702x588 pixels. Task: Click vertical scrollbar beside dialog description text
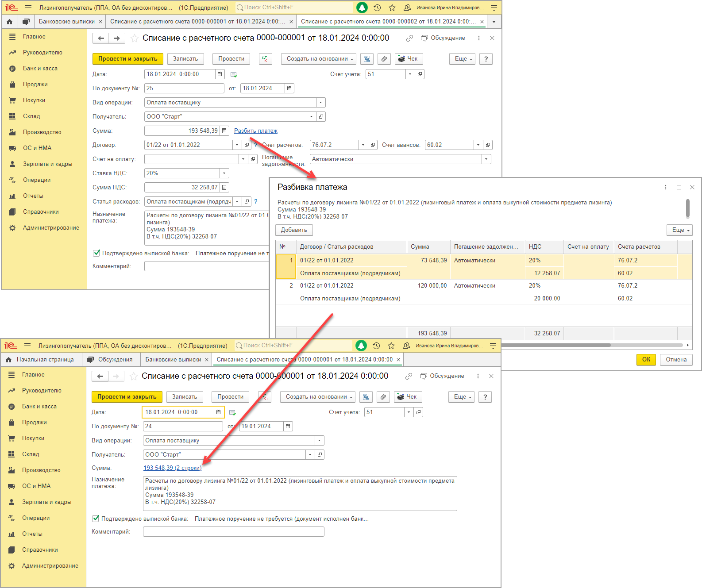(688, 209)
